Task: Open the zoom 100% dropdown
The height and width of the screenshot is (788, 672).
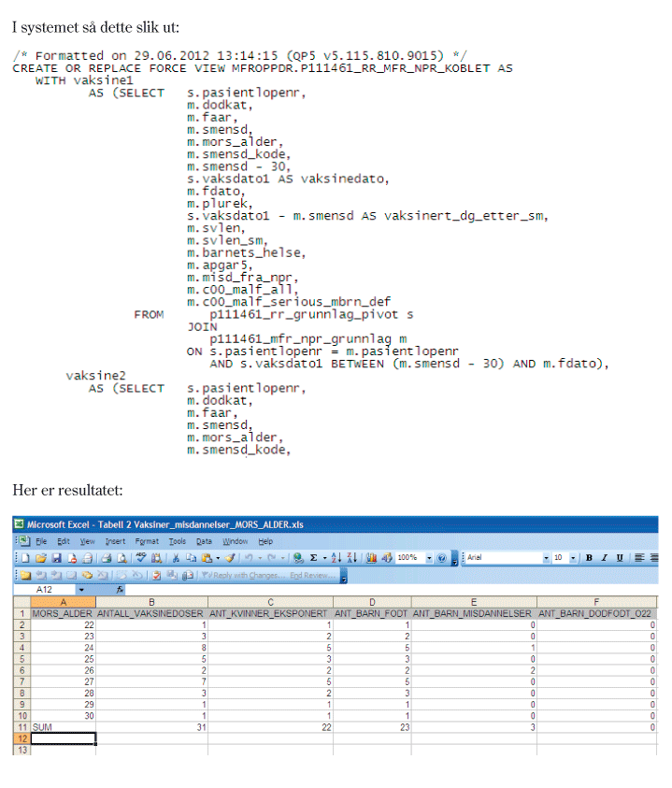Action: pyautogui.click(x=429, y=558)
